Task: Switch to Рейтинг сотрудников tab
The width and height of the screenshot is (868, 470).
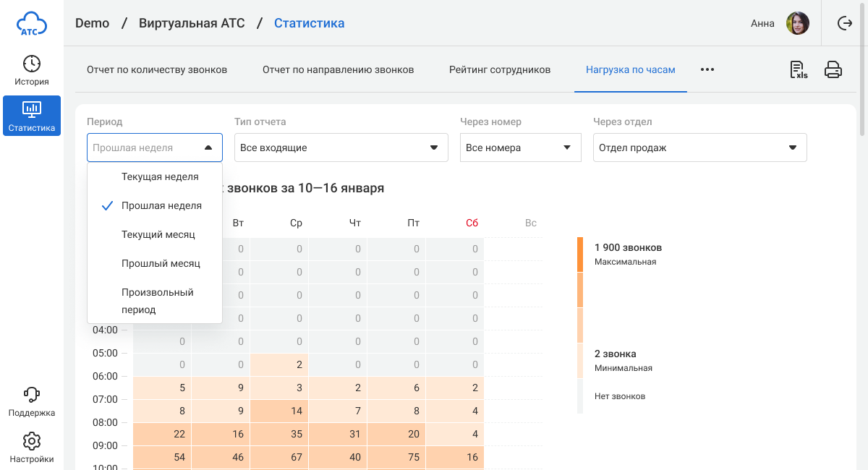Action: (500, 70)
